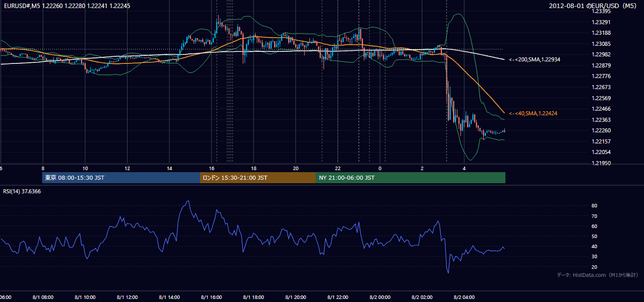Image resolution: width=644 pixels, height=302 pixels.
Task: Click the 2012-08-01 EUR/USD (M5) chart title
Action: [594, 6]
